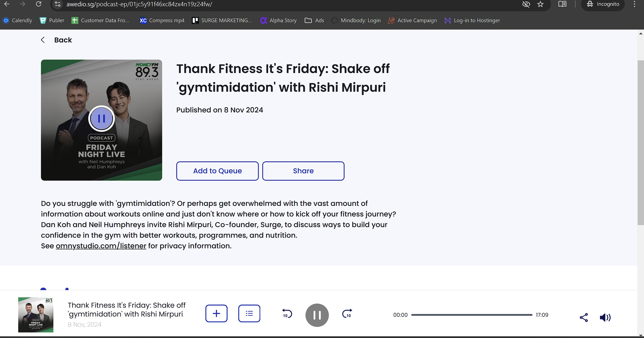
Task: Click the third-party cookies eye icon
Action: click(x=526, y=4)
